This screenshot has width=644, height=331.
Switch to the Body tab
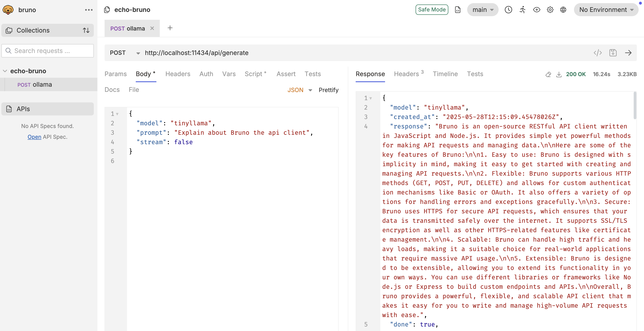146,74
